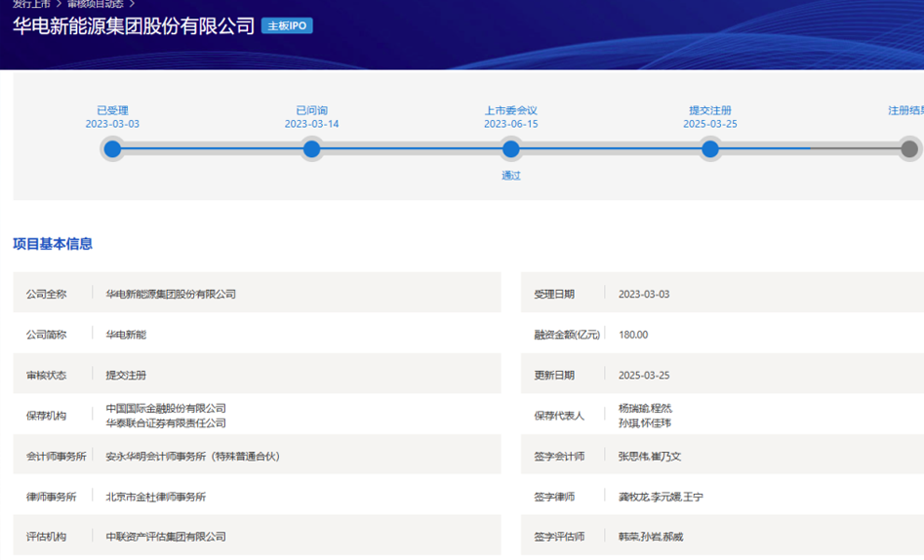The image size is (924, 560).
Task: Click the page title 华电新能源集团股份有限公司
Action: [x=134, y=26]
